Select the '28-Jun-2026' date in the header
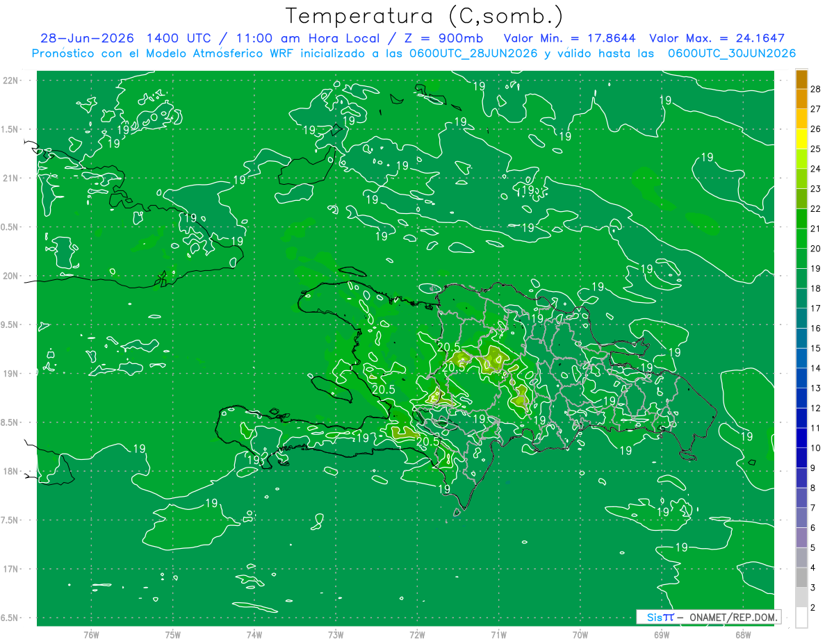Viewport: 834px width, 644px height. tap(87, 38)
